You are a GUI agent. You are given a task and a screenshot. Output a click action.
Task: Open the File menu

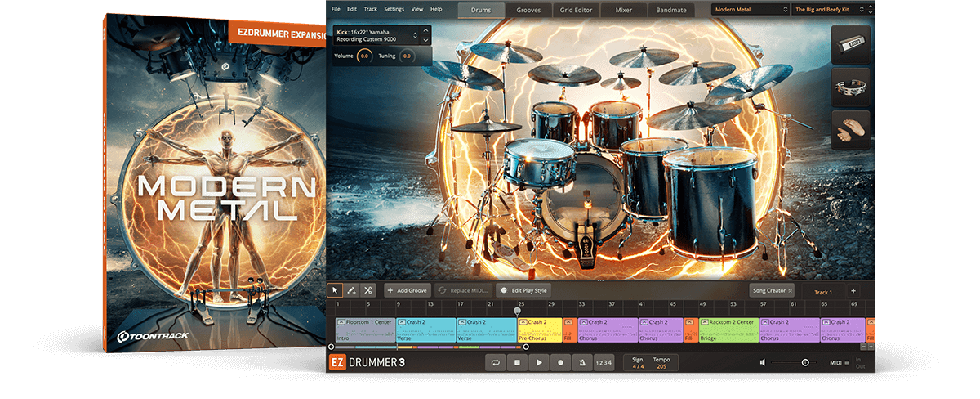click(336, 9)
